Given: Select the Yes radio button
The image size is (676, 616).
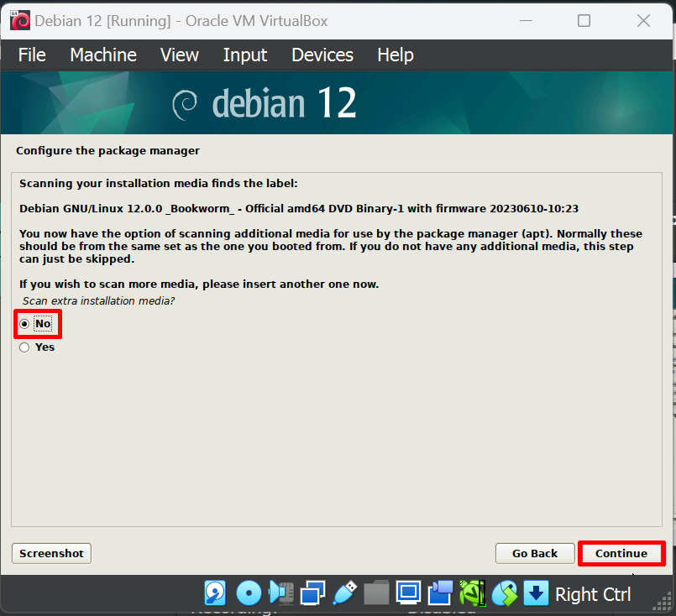Looking at the screenshot, I should pos(24,347).
